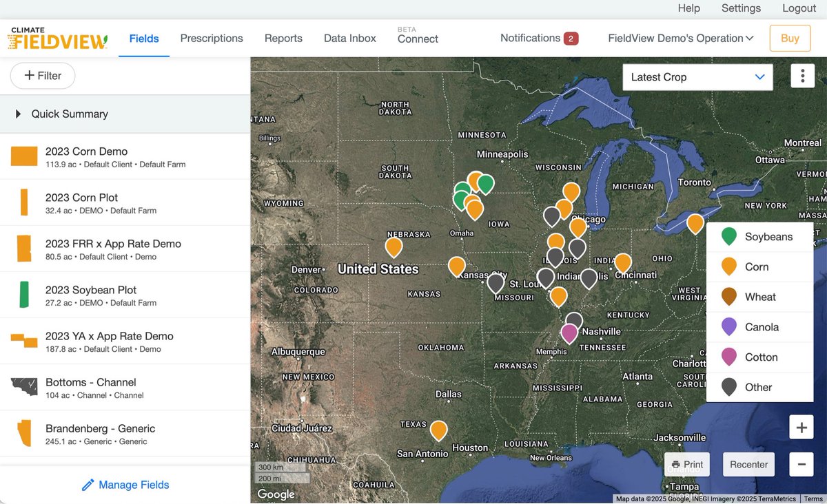
Task: Open the Prescriptions tab
Action: [x=212, y=39]
